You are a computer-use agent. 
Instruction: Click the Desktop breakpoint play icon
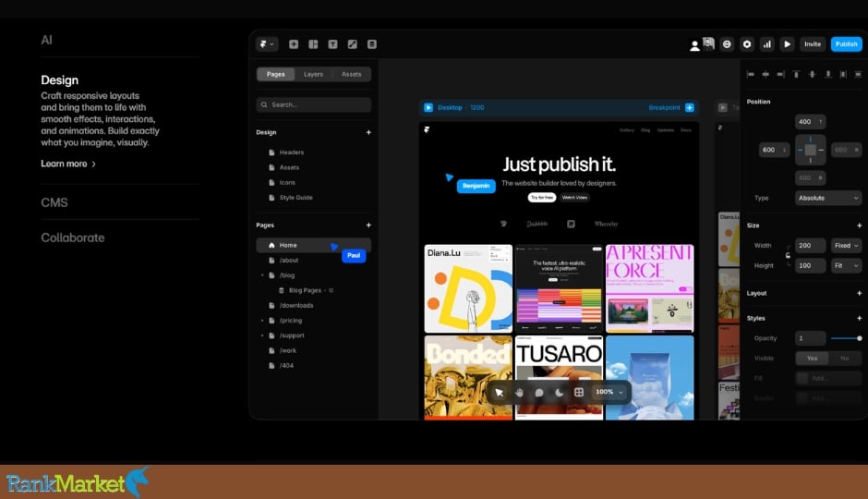coord(428,108)
